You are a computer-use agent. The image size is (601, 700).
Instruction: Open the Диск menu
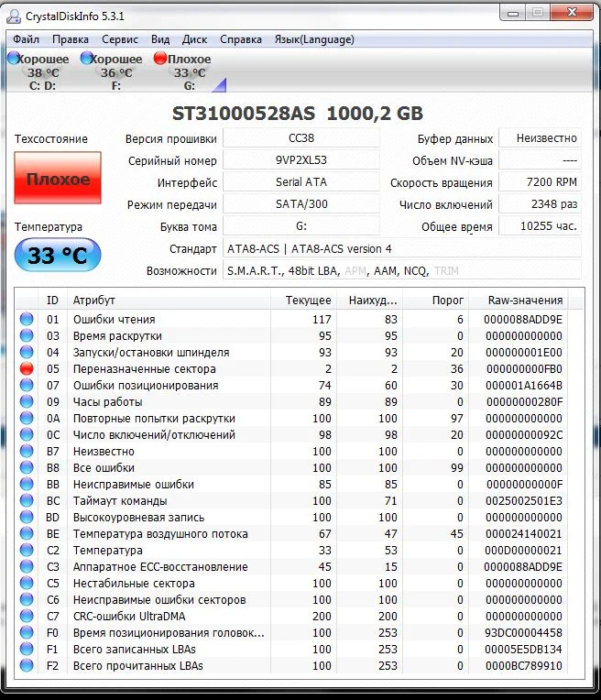tap(194, 39)
